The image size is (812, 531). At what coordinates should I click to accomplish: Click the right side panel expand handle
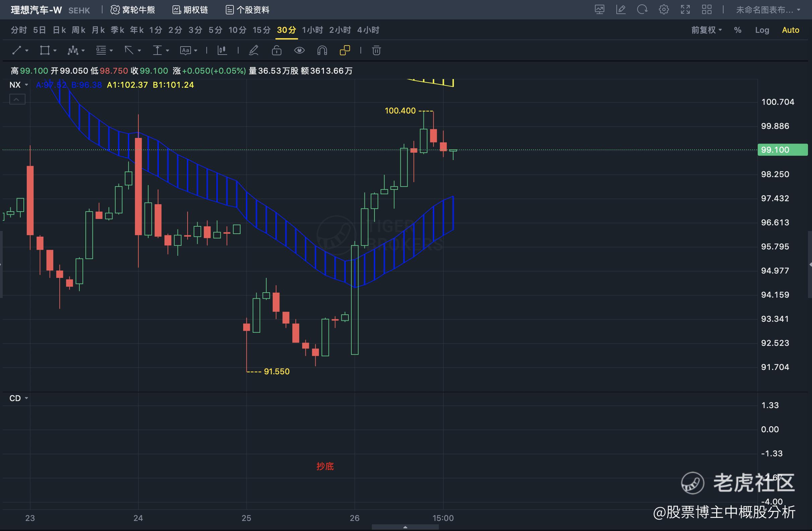(x=810, y=264)
